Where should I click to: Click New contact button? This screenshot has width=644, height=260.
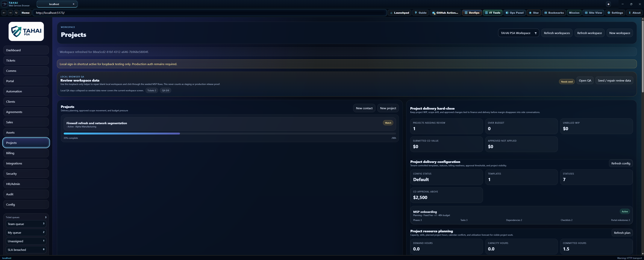(364, 108)
